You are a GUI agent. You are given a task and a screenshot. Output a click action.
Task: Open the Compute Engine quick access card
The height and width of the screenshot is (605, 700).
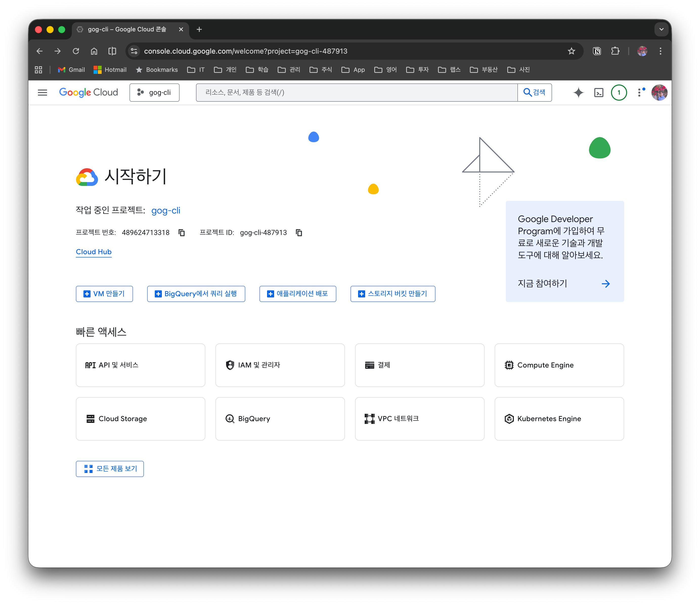[x=559, y=365]
